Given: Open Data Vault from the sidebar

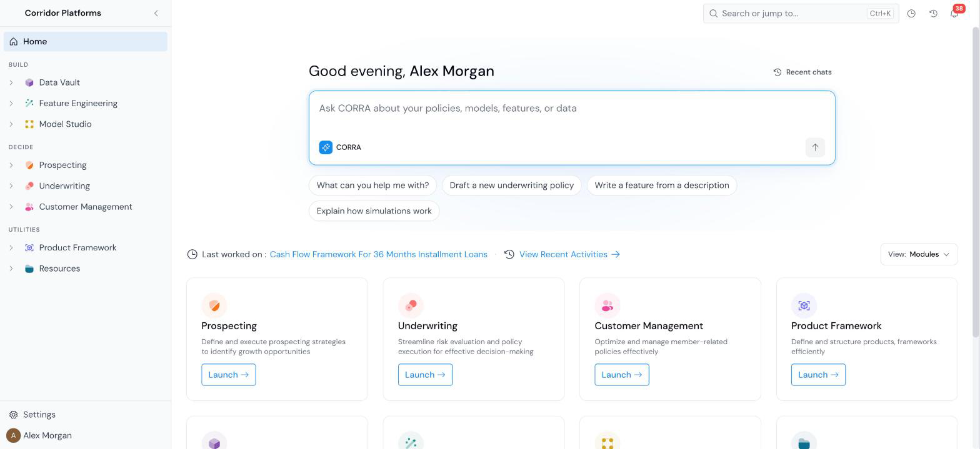Looking at the screenshot, I should [59, 82].
